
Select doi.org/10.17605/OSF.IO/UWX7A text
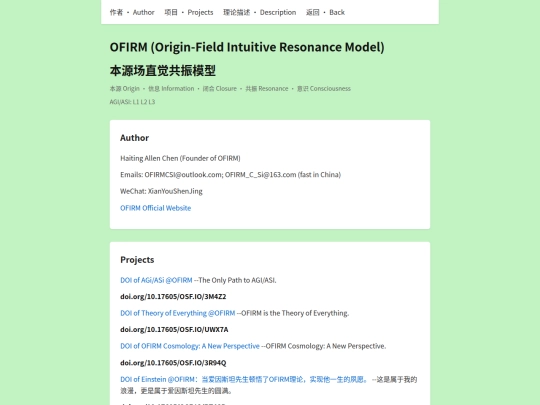(x=174, y=330)
